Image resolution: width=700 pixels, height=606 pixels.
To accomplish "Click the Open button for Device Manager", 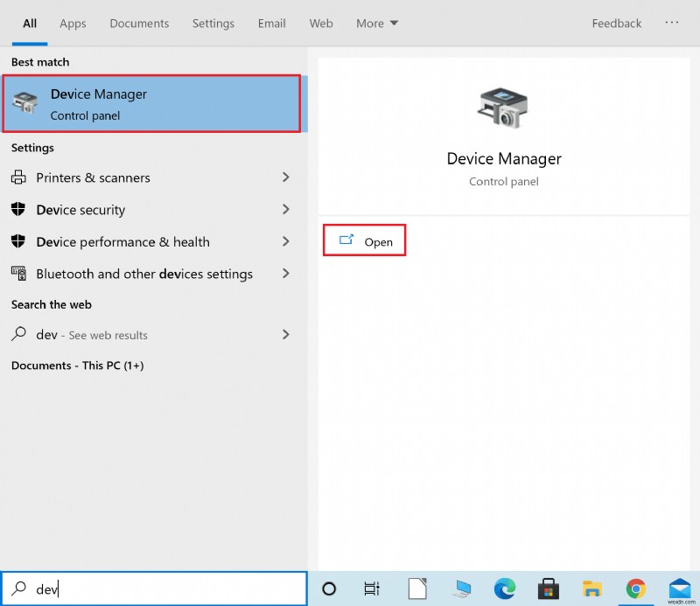I will coord(365,240).
